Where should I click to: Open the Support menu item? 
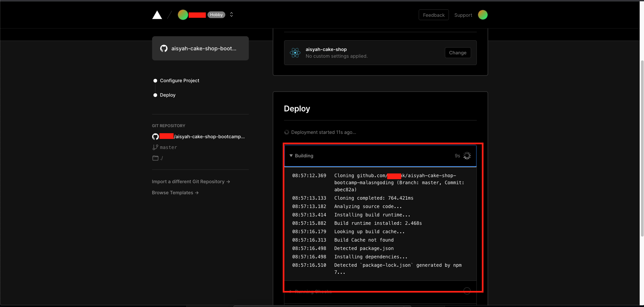pos(463,15)
